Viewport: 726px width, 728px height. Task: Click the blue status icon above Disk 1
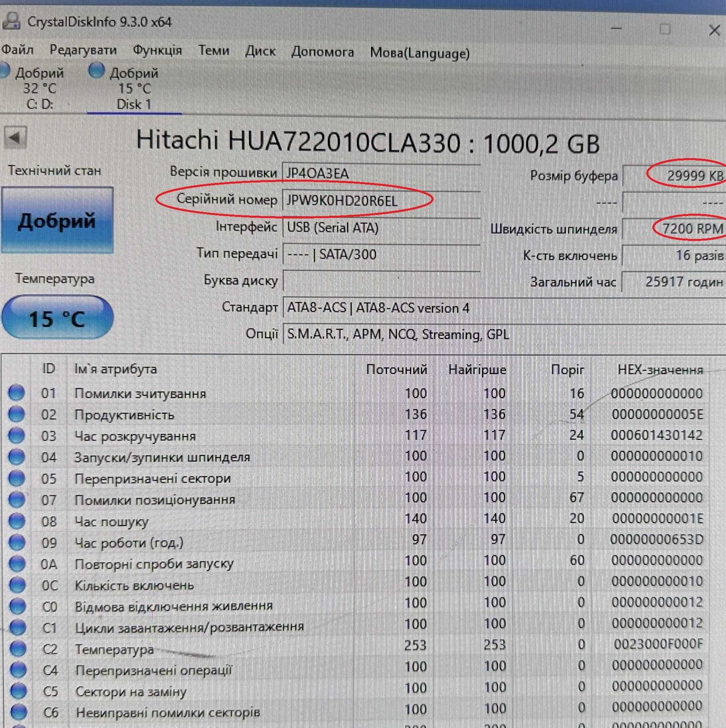(x=97, y=70)
